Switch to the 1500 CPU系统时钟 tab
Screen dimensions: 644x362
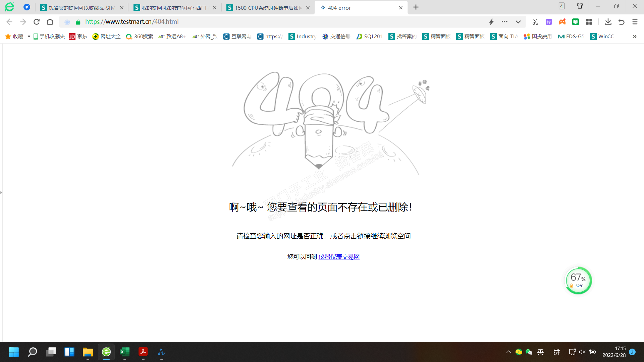[265, 8]
